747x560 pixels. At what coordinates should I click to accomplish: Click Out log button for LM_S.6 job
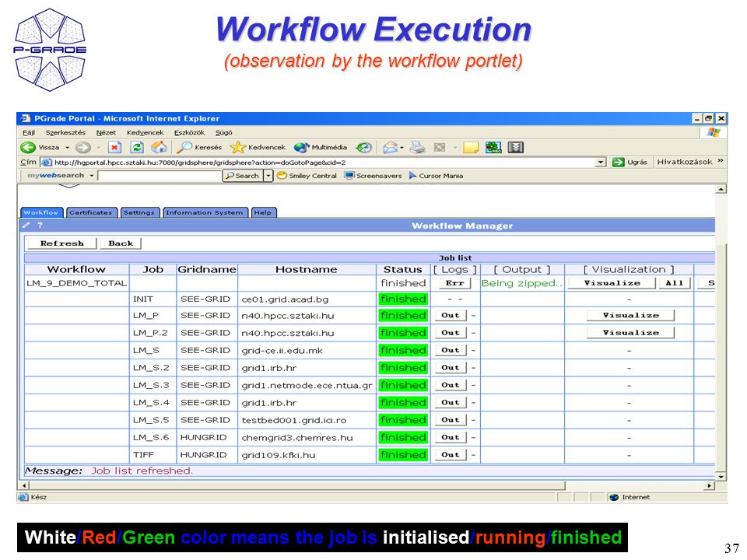point(451,437)
